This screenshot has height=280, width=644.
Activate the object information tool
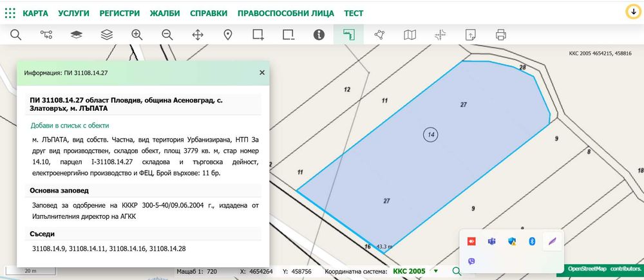[319, 35]
